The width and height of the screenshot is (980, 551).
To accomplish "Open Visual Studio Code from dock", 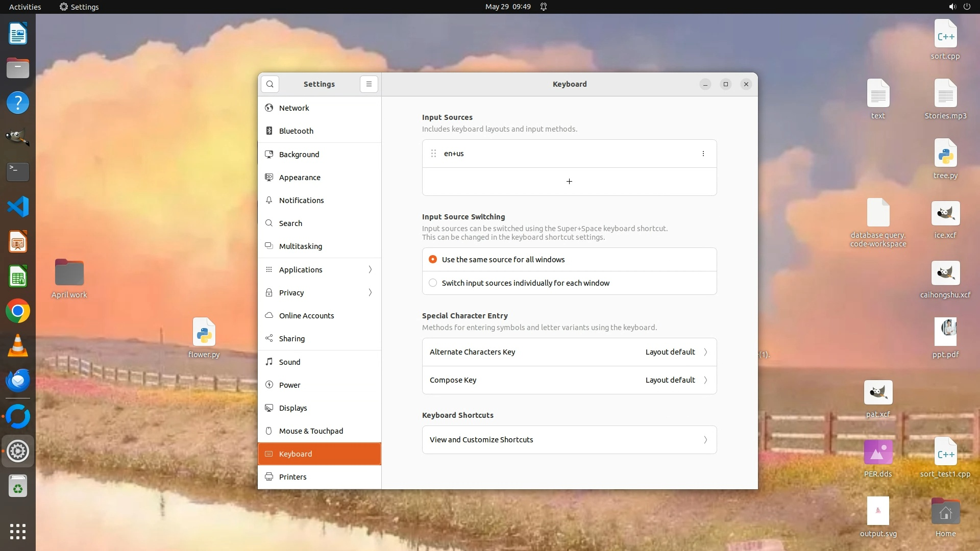I will click(18, 207).
